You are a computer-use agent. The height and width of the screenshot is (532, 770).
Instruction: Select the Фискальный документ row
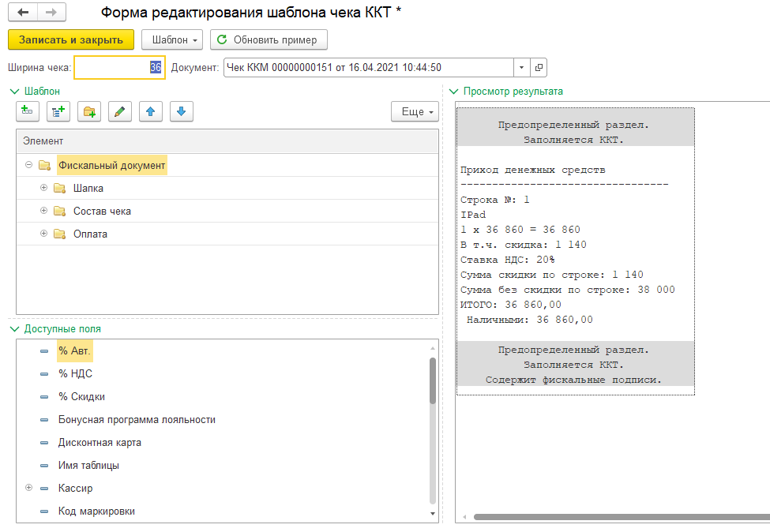click(227, 166)
